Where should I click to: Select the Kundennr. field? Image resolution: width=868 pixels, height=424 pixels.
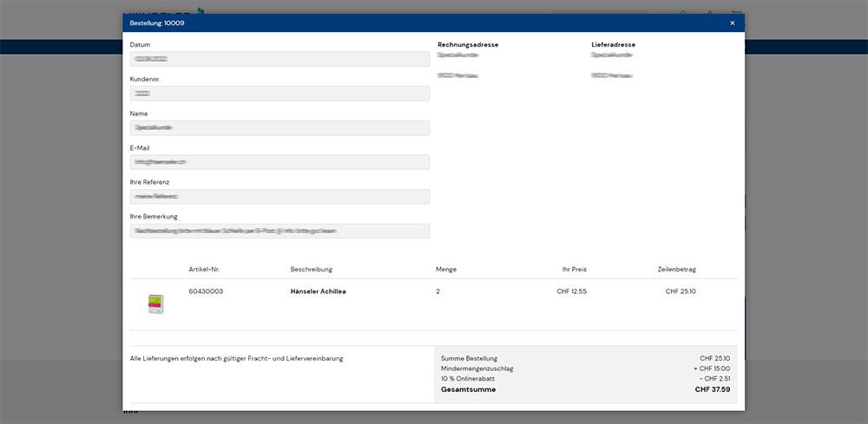pyautogui.click(x=279, y=94)
